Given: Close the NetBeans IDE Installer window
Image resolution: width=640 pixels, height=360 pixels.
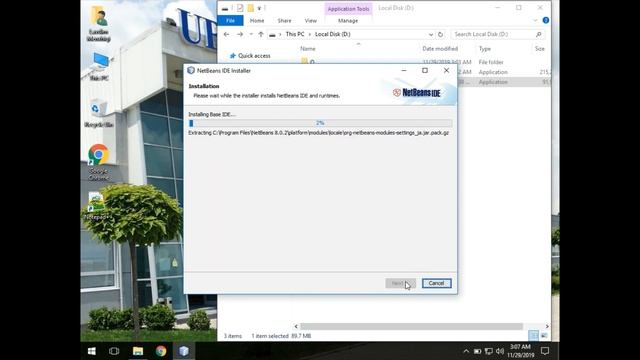Looking at the screenshot, I should pos(447,71).
